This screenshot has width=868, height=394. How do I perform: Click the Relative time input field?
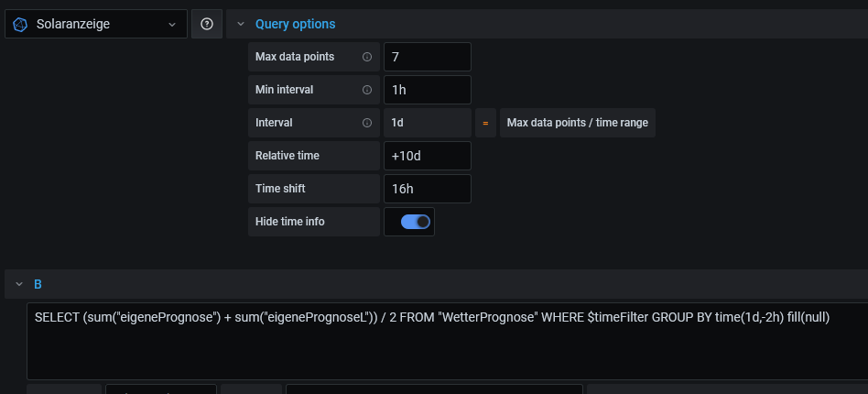click(x=427, y=156)
